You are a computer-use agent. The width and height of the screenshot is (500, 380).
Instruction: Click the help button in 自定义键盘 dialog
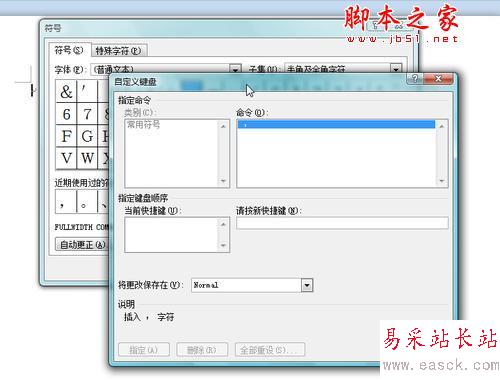pos(415,78)
